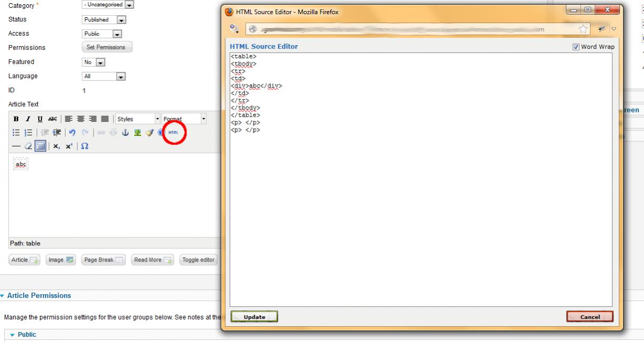Click inside the HTML source text area
Screen dimensions: 644x342
click(421, 179)
